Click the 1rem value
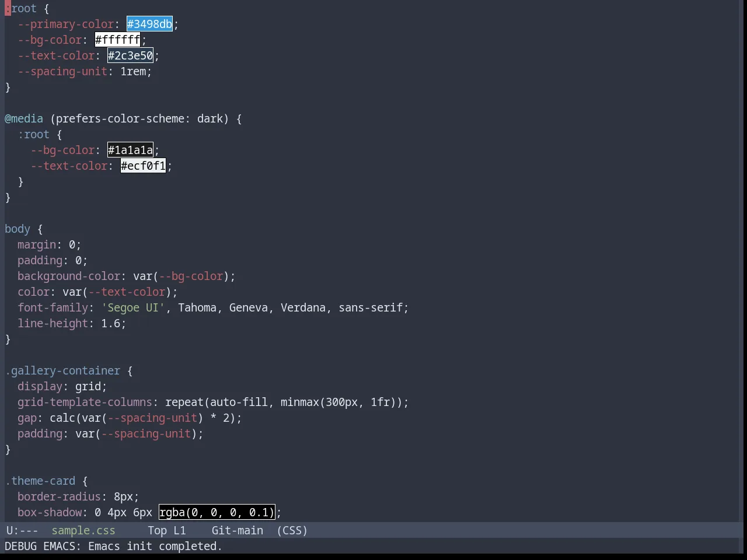 pos(133,71)
